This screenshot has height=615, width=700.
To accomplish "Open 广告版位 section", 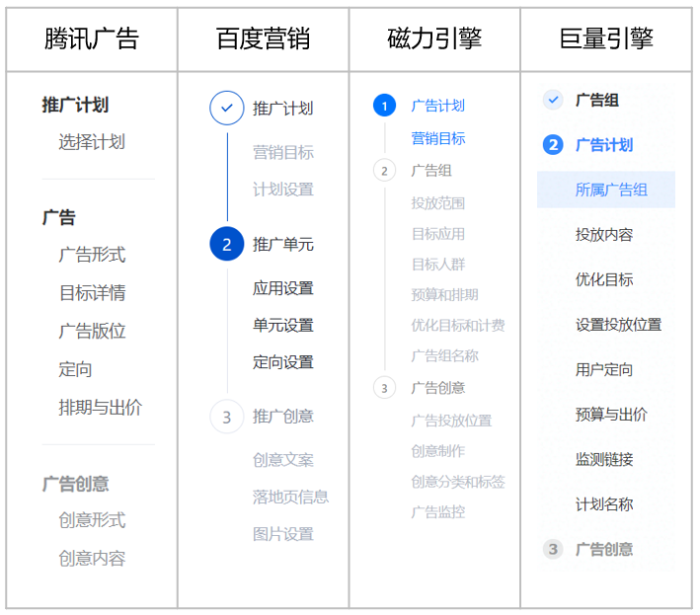I will pyautogui.click(x=92, y=331).
